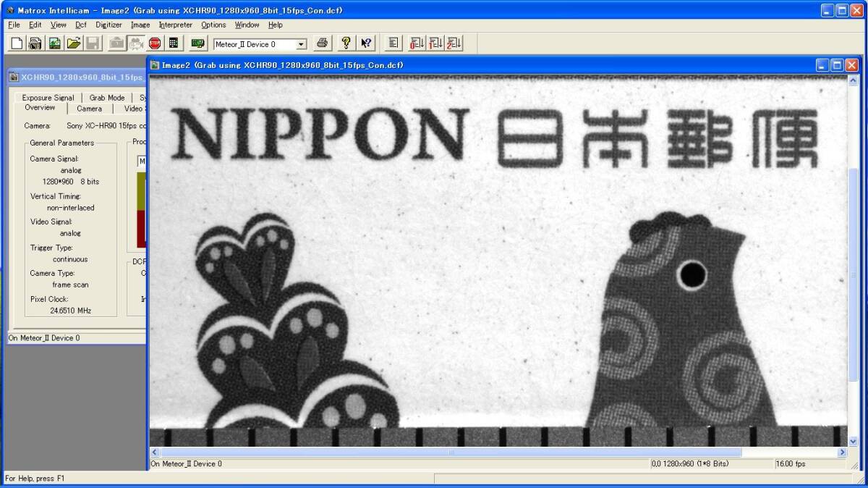The height and width of the screenshot is (488, 868).
Task: Click the horizontal scrollbar left arrow
Action: pyautogui.click(x=155, y=452)
